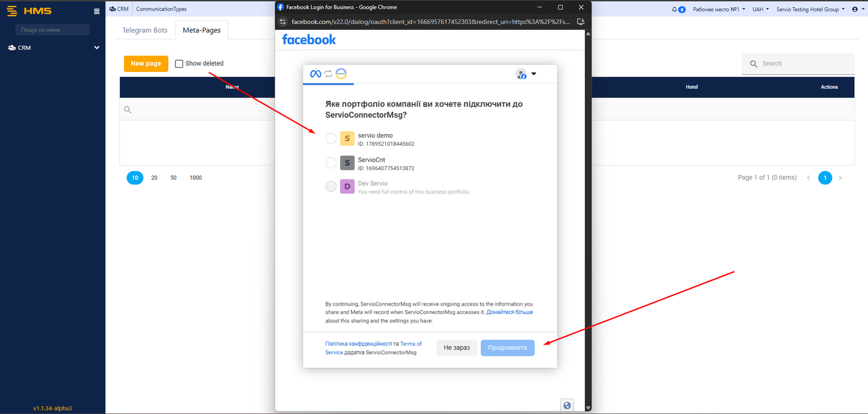Select the servio demo business portfolio
Image resolution: width=868 pixels, height=414 pixels.
(x=331, y=138)
